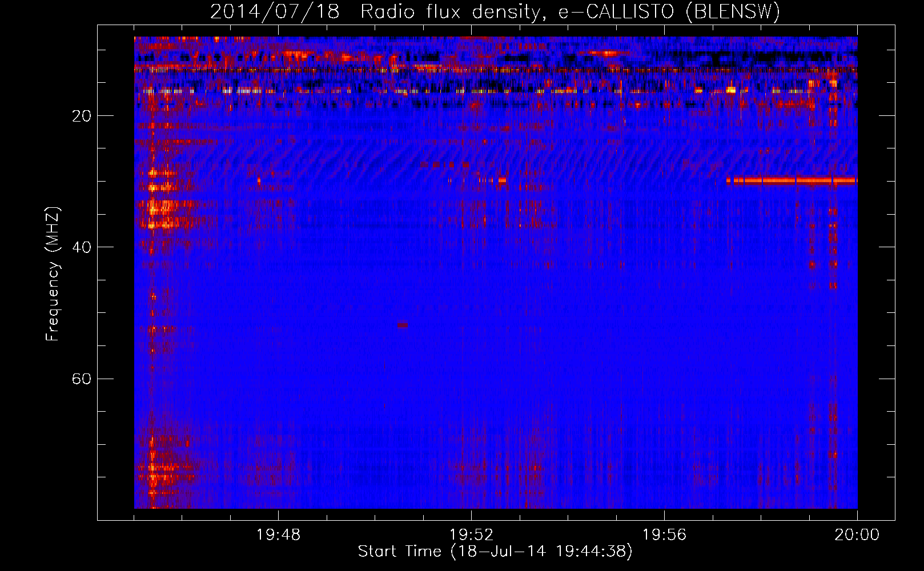This screenshot has height=571, width=924.
Task: Click the 19:48 time tick label
Action: pos(278,535)
